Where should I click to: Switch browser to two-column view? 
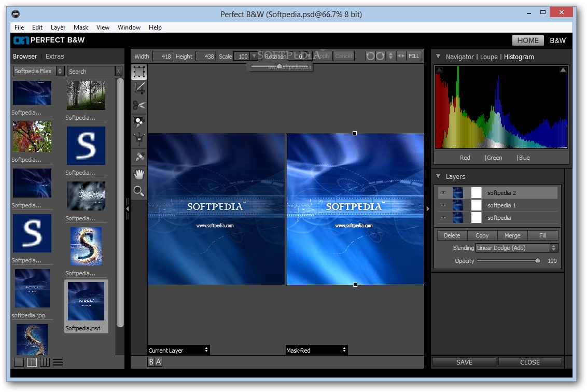[x=32, y=362]
